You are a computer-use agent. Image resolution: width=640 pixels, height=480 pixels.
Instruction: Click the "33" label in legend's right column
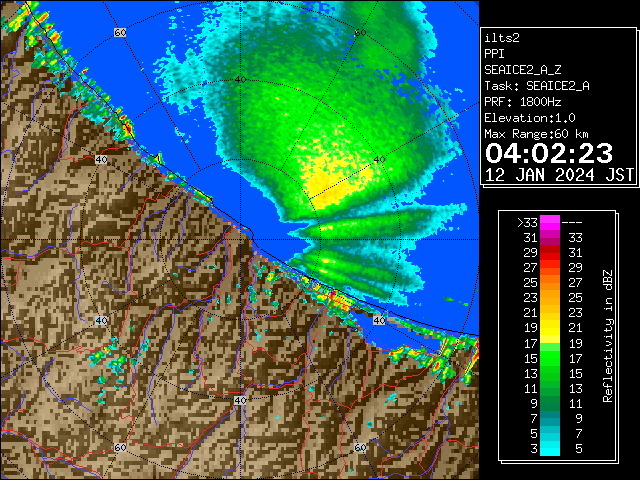575,238
